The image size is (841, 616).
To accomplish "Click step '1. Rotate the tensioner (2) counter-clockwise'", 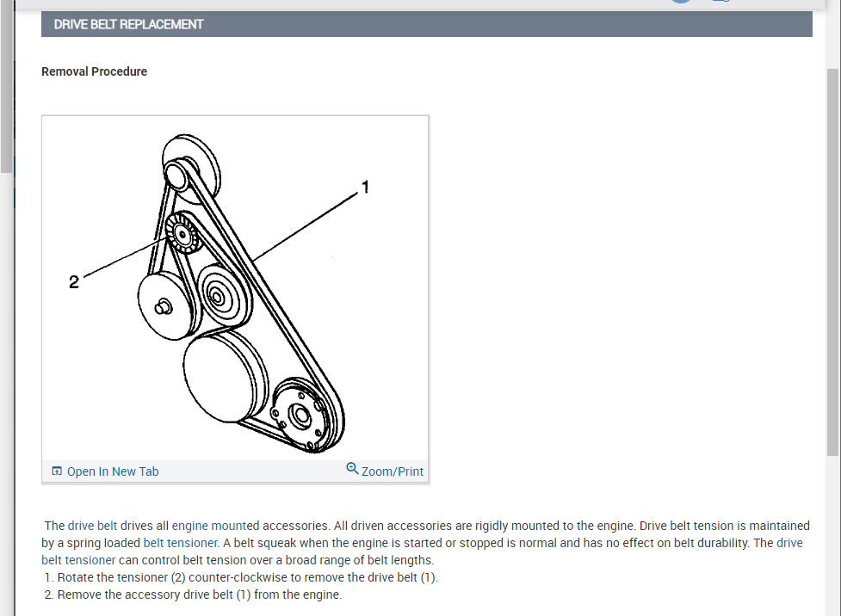I will pos(241,577).
